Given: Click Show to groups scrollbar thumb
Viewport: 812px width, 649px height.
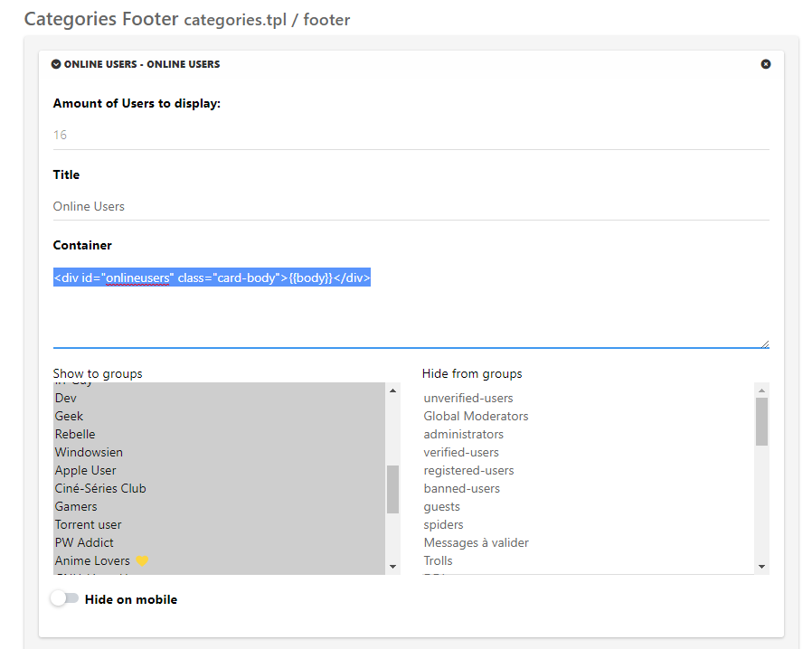Looking at the screenshot, I should tap(392, 489).
